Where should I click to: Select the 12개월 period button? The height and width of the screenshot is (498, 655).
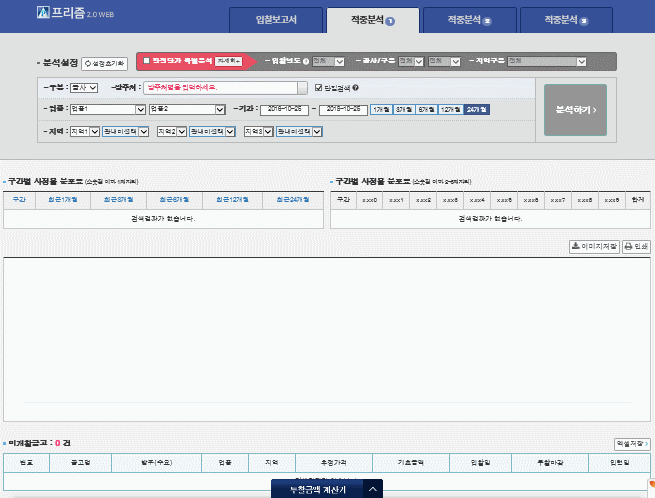coord(451,109)
